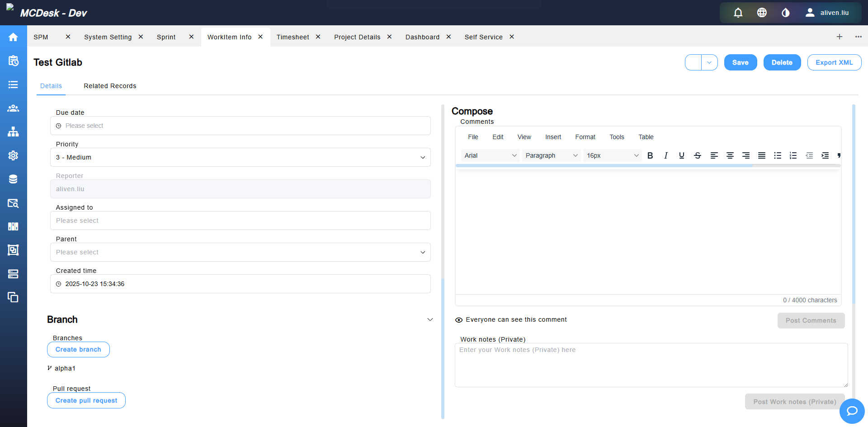Align comment text right
868x427 pixels.
click(x=746, y=155)
